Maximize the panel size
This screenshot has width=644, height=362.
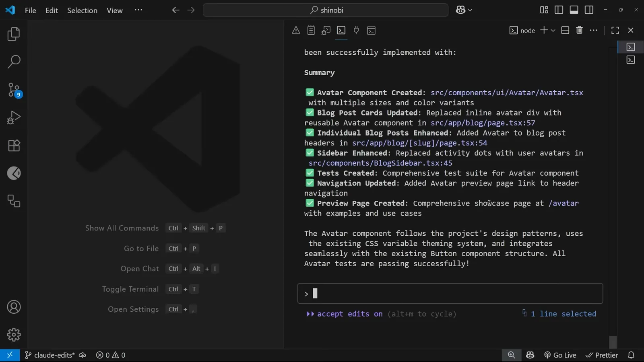coord(615,30)
